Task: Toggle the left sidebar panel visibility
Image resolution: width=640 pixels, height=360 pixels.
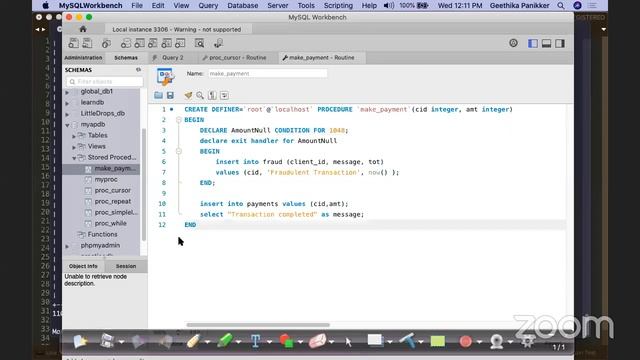Action: 533,43
